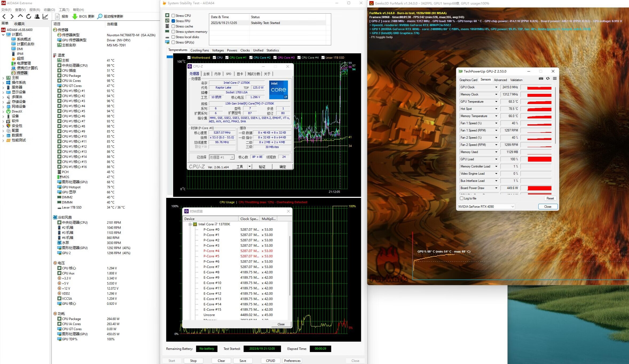This screenshot has width=629, height=364.
Task: Click the BIOS 更新 green arrow icon
Action: pyautogui.click(x=75, y=17)
